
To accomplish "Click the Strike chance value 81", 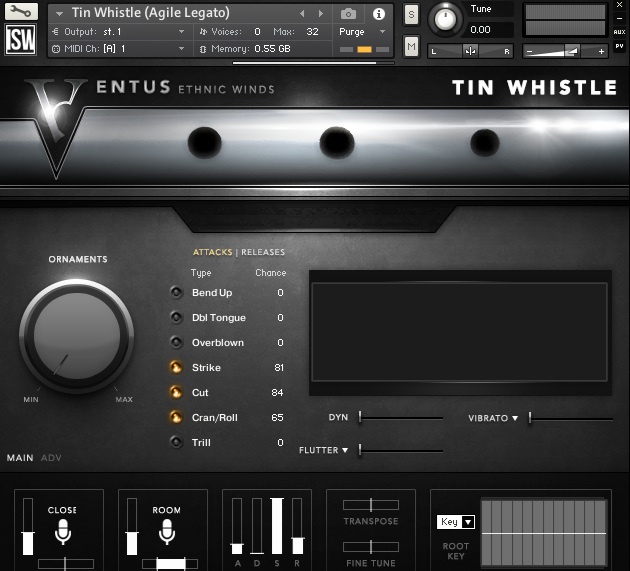I will [279, 367].
